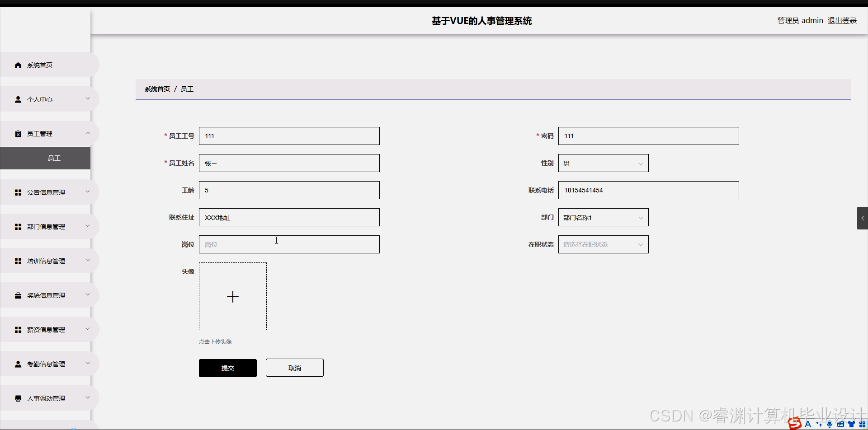Click the 取消 cancel button

point(294,367)
